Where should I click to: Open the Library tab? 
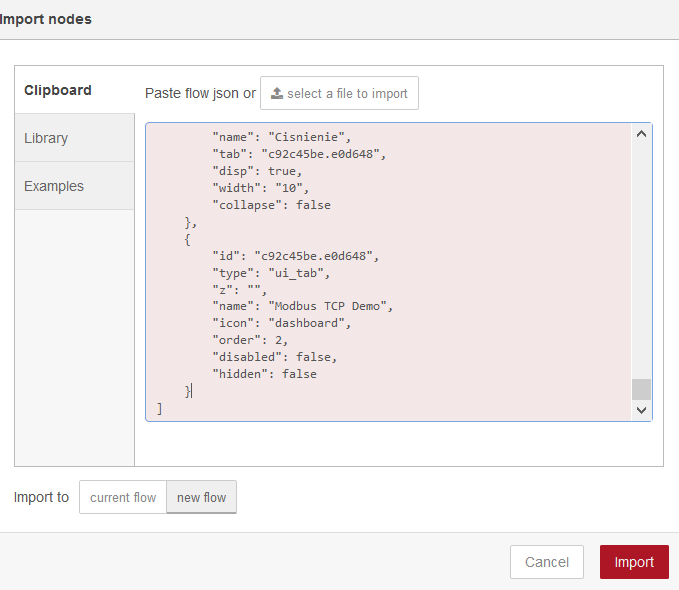click(x=46, y=138)
